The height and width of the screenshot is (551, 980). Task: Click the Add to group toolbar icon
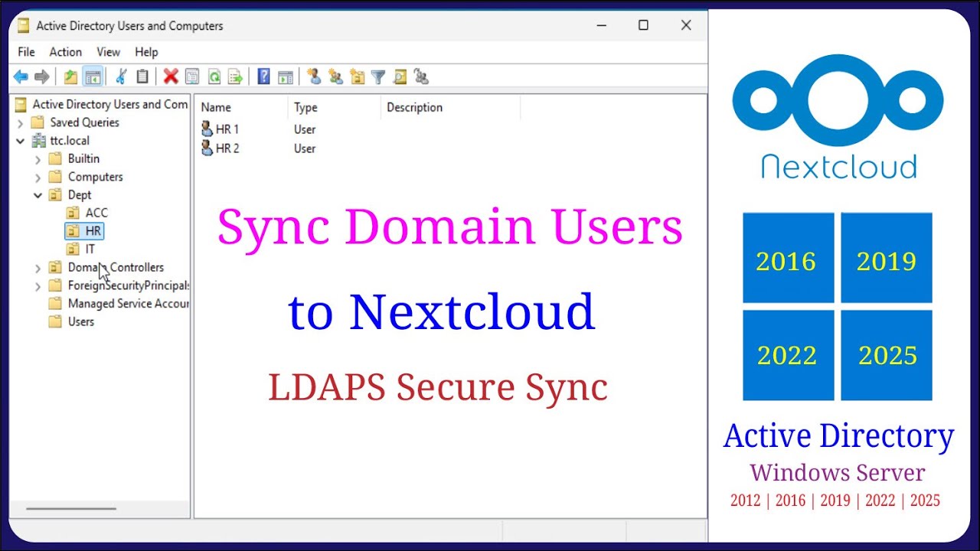[x=421, y=77]
